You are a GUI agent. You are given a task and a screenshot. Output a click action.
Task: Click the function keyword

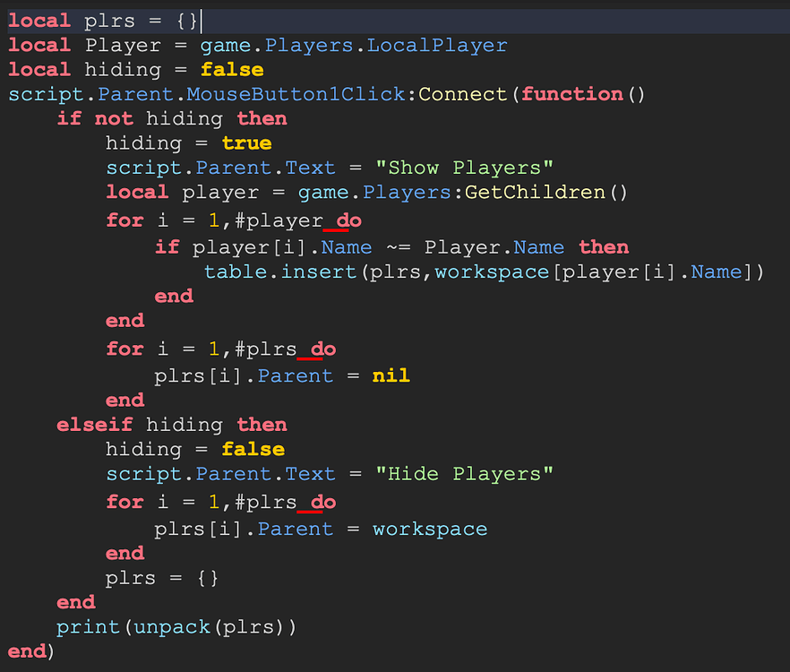[572, 94]
